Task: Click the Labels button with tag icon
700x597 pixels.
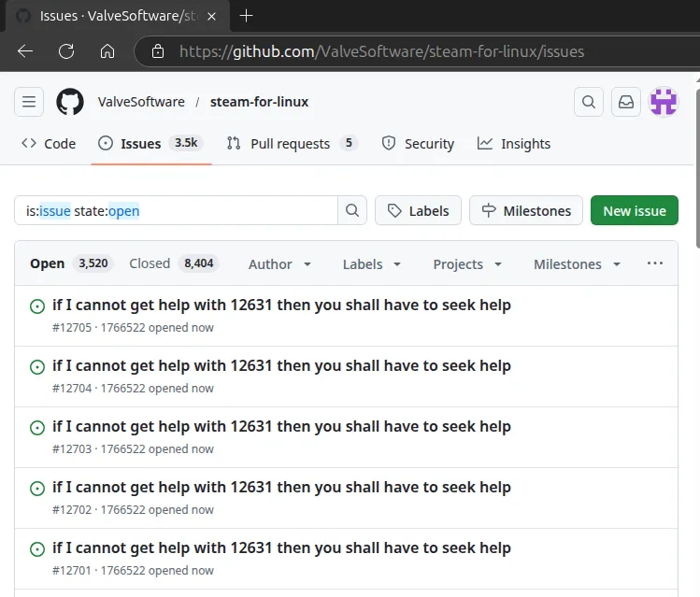Action: click(418, 210)
